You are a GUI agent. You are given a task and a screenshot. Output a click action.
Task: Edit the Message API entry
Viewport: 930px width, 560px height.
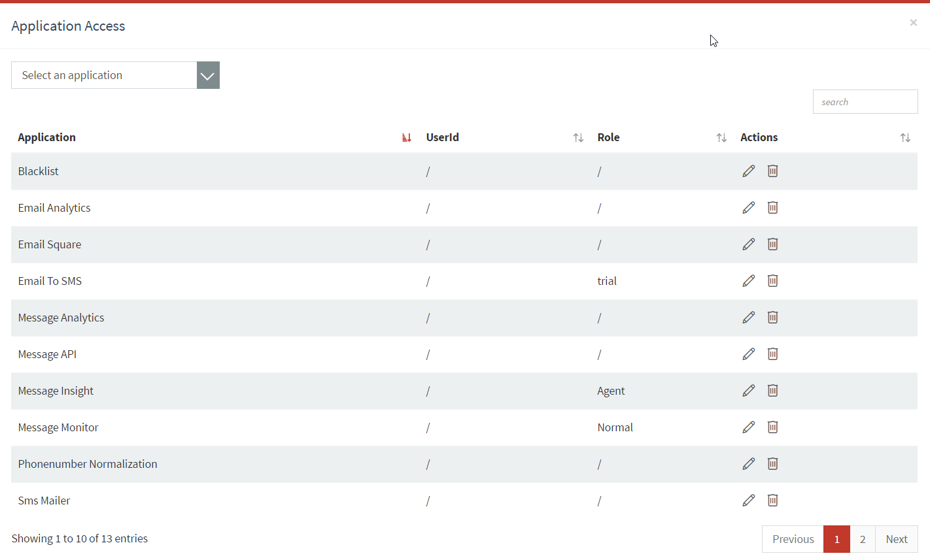(749, 354)
